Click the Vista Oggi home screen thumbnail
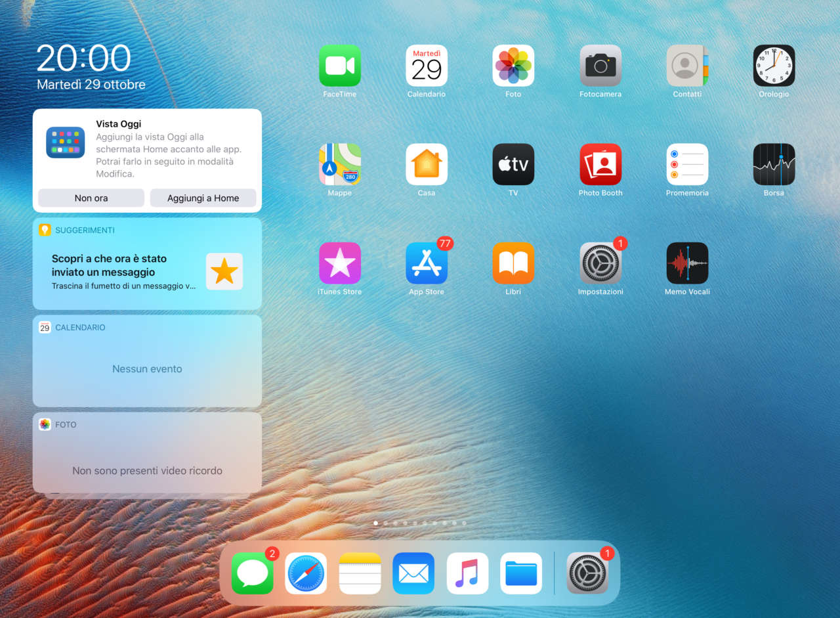The image size is (840, 618). tap(66, 143)
